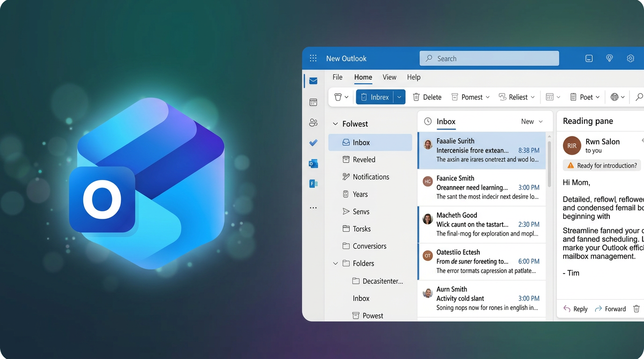Click the square panel icon beside the lightbulb
644x359 pixels.
pyautogui.click(x=589, y=58)
